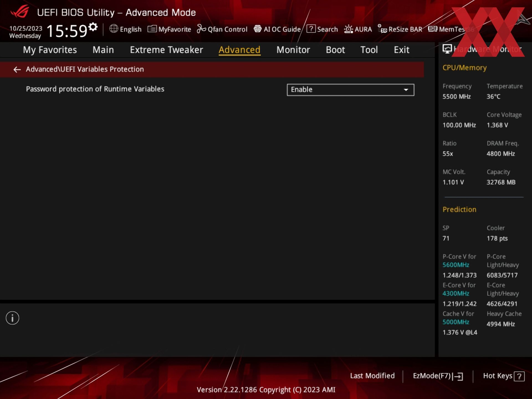Click Last Modified button
Image resolution: width=532 pixels, height=399 pixels.
point(372,376)
